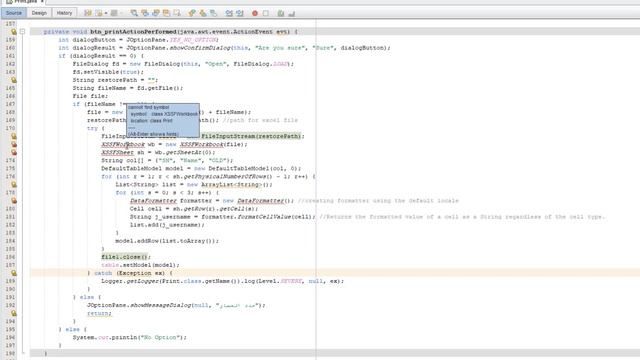The width and height of the screenshot is (640, 360).
Task: Click '//path for excel file' comment
Action: click(260, 120)
